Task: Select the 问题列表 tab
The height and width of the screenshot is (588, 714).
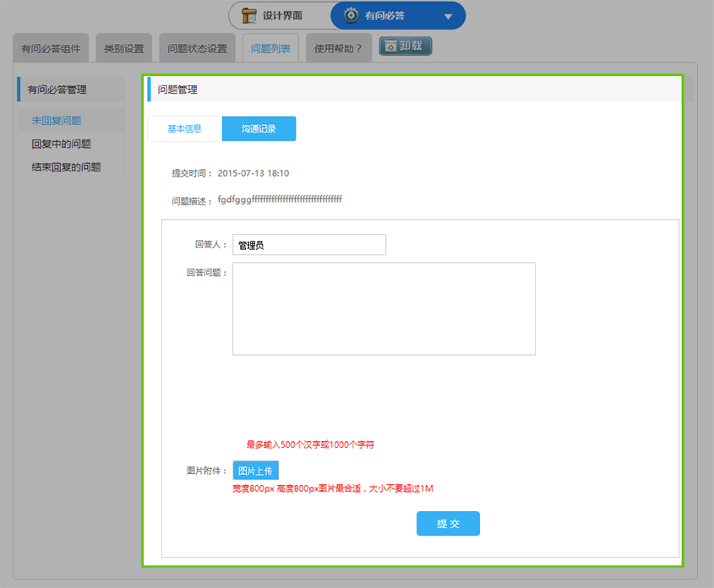Action: tap(270, 48)
